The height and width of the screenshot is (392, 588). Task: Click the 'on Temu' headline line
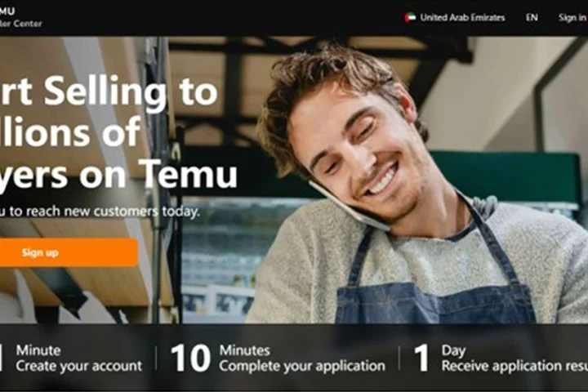(x=158, y=174)
